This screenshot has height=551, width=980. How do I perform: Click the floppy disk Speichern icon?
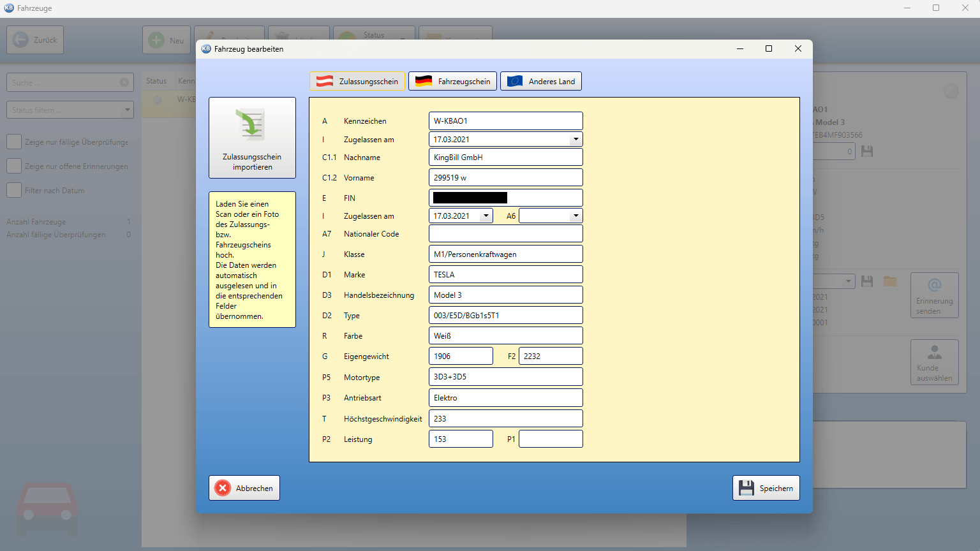pyautogui.click(x=746, y=488)
